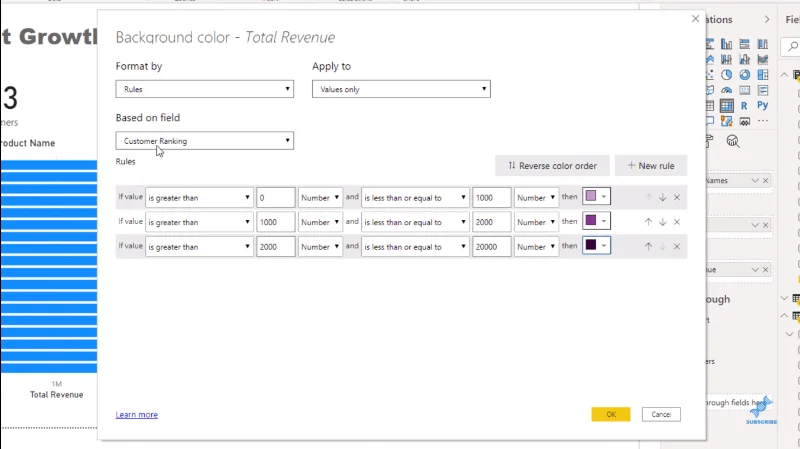Select the multi-row card visual

click(x=763, y=90)
